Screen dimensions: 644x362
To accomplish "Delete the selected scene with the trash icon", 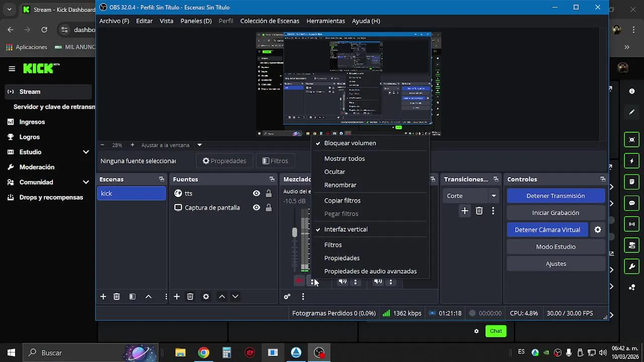I will pos(117,297).
